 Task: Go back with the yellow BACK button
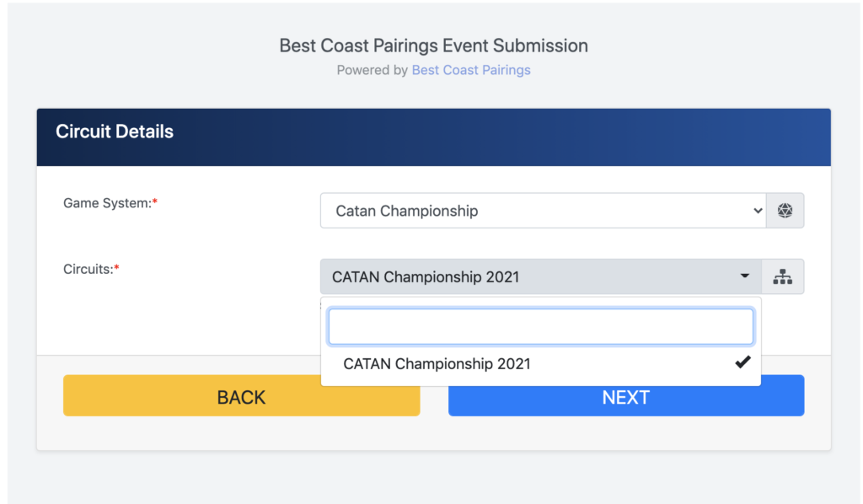[x=242, y=395]
